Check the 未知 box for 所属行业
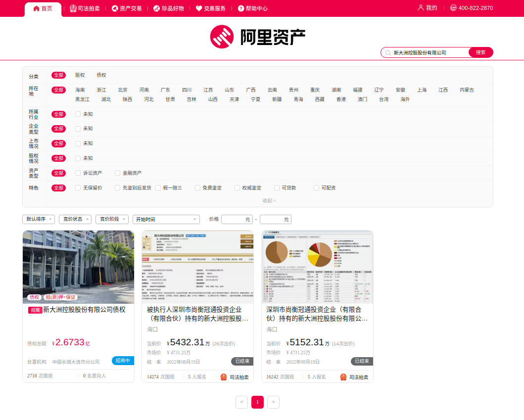Viewport: 524px width, 420px height. [x=78, y=114]
